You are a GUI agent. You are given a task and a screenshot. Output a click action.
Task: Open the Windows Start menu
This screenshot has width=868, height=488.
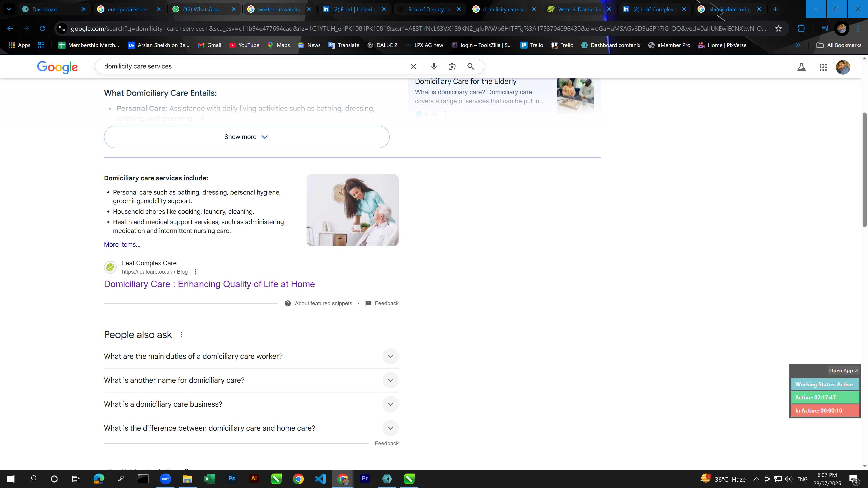click(x=10, y=479)
